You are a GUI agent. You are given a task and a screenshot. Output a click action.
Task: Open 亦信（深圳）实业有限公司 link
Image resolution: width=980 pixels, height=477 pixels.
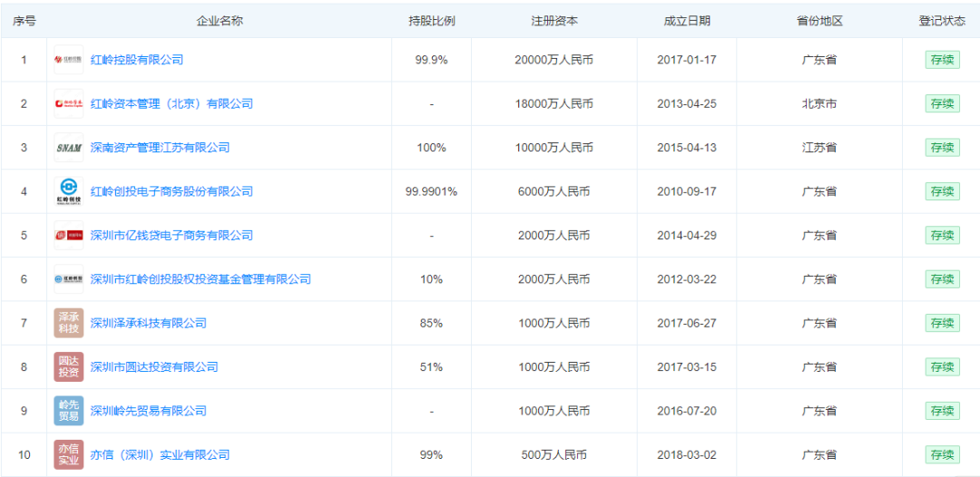click(x=160, y=454)
